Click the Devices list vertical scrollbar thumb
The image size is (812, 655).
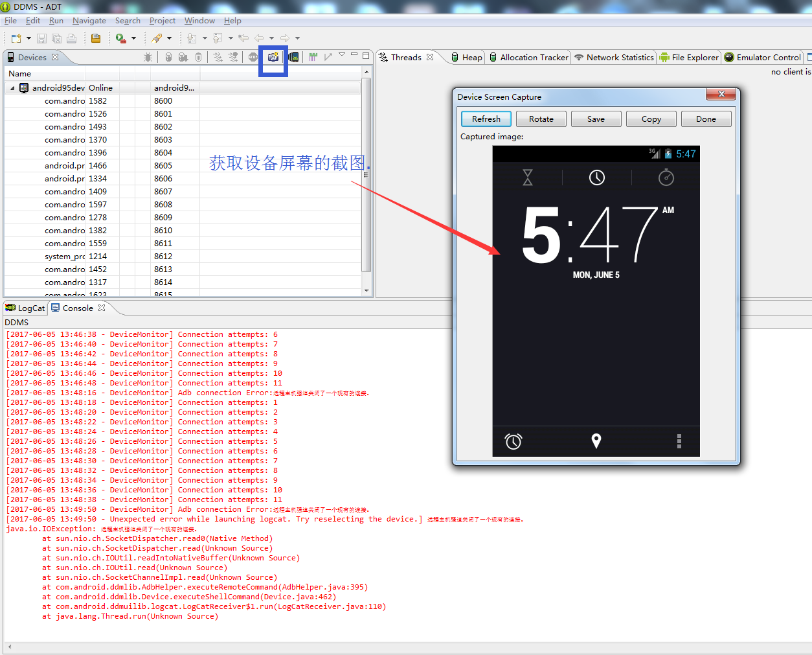point(367,175)
